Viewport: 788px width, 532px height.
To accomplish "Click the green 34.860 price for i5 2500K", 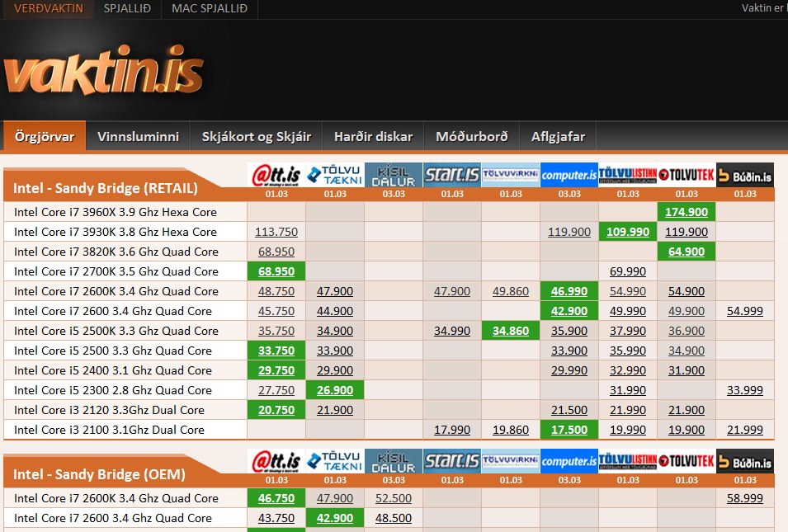I will (x=511, y=331).
